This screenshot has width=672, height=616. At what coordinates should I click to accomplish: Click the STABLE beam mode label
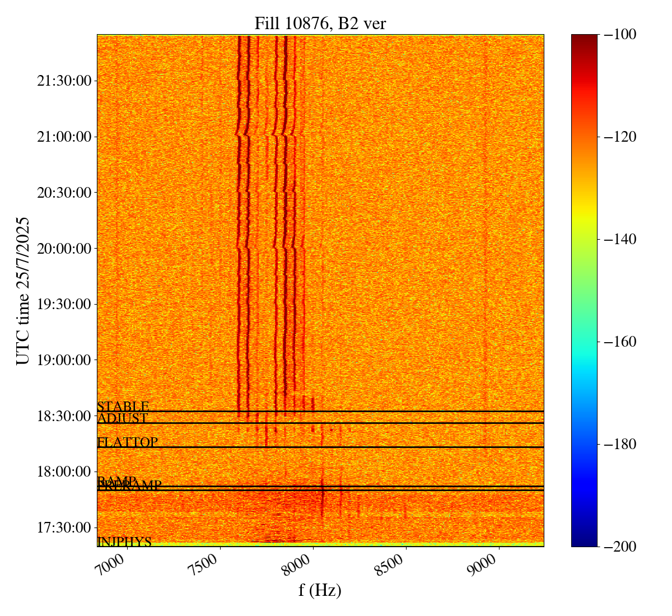click(x=123, y=407)
